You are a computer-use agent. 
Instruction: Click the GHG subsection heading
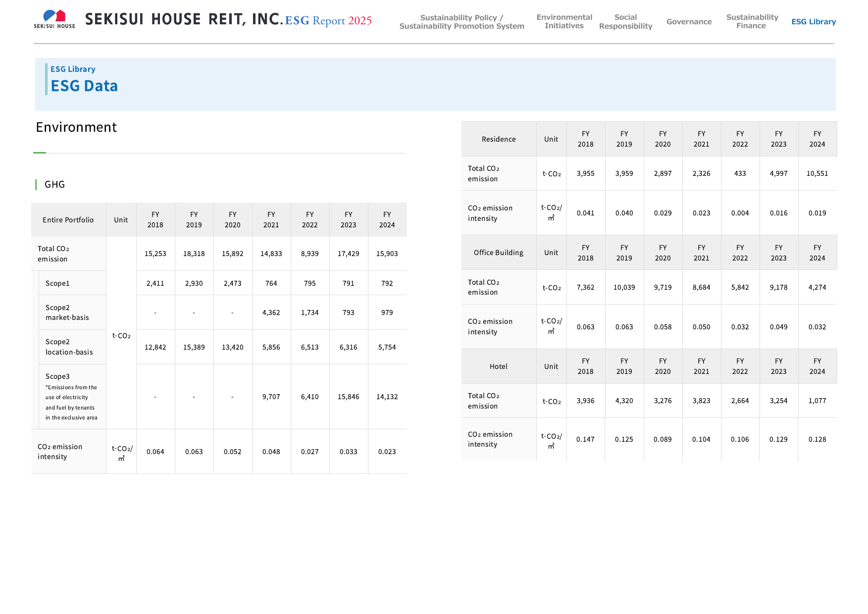click(x=54, y=185)
